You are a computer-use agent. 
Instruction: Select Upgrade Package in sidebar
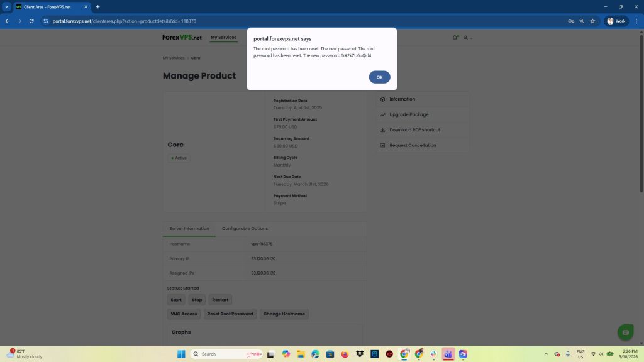(409, 114)
